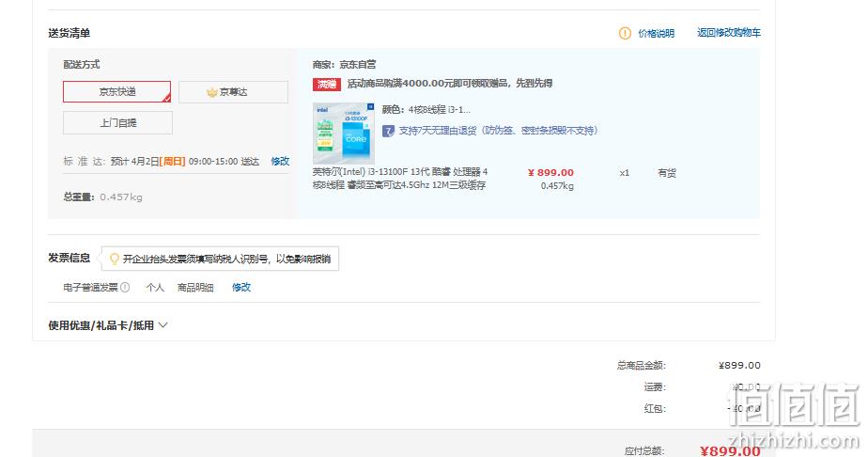
Task: Open Intel i3-13100F product thumbnail
Action: (344, 133)
